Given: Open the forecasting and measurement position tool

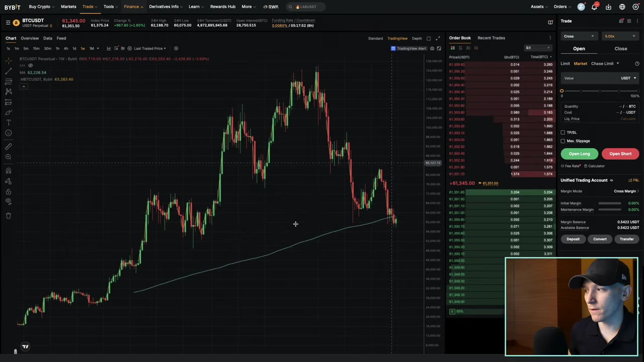Looking at the screenshot, I should [9, 102].
